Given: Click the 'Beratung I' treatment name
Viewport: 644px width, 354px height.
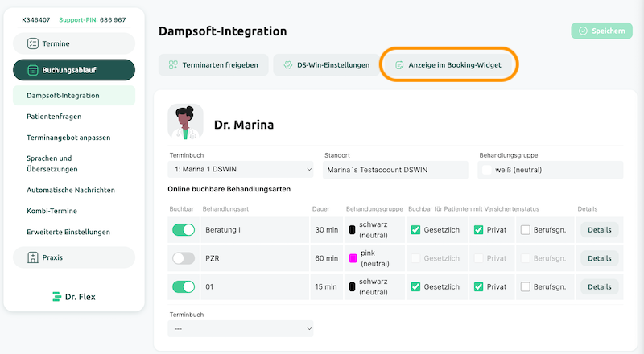Looking at the screenshot, I should point(223,230).
